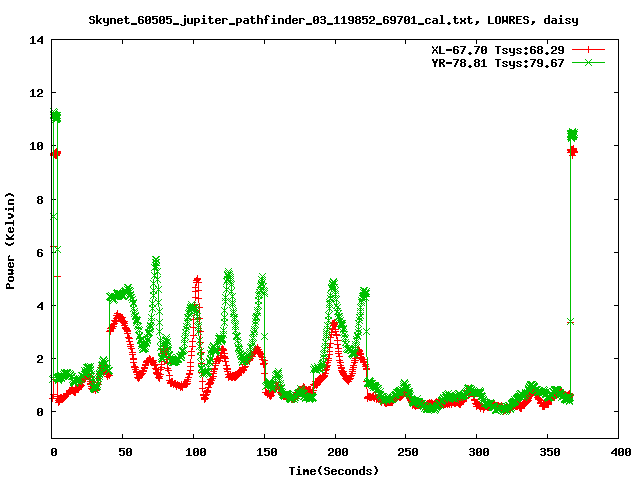Click the red peak near 100 seconds
The width and height of the screenshot is (640, 480).
click(x=197, y=280)
